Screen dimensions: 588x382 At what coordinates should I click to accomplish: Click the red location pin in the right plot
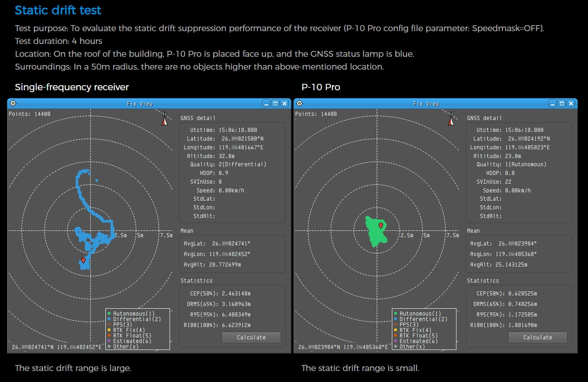tap(380, 226)
